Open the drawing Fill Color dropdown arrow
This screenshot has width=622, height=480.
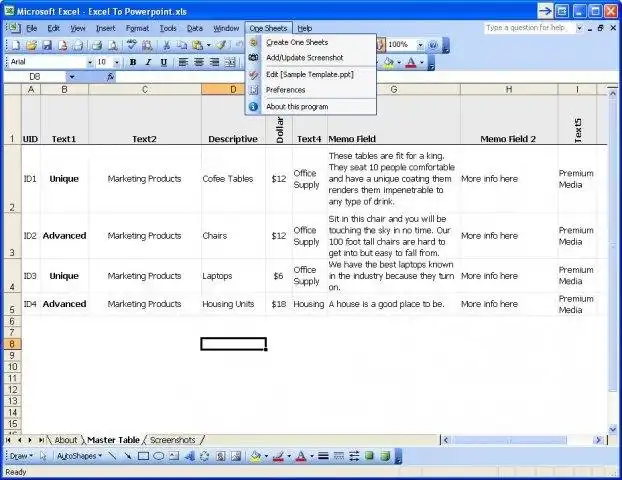pos(266,456)
